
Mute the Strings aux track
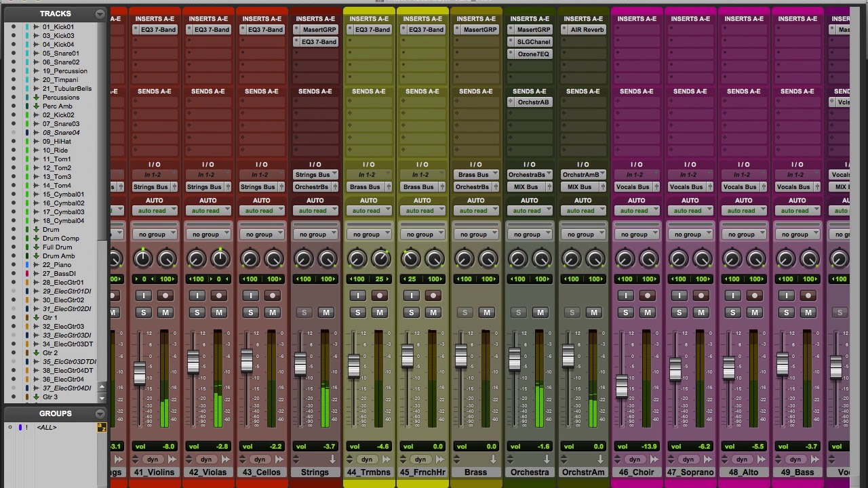click(325, 312)
